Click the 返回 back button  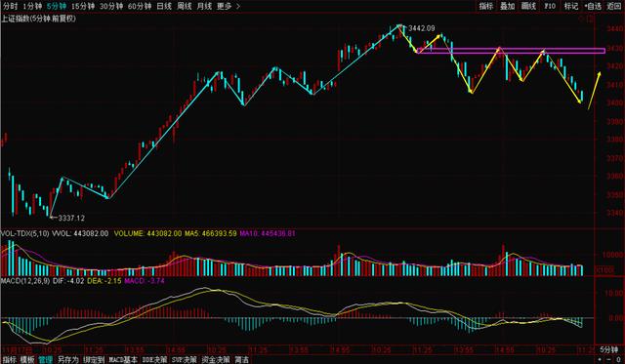pos(614,6)
